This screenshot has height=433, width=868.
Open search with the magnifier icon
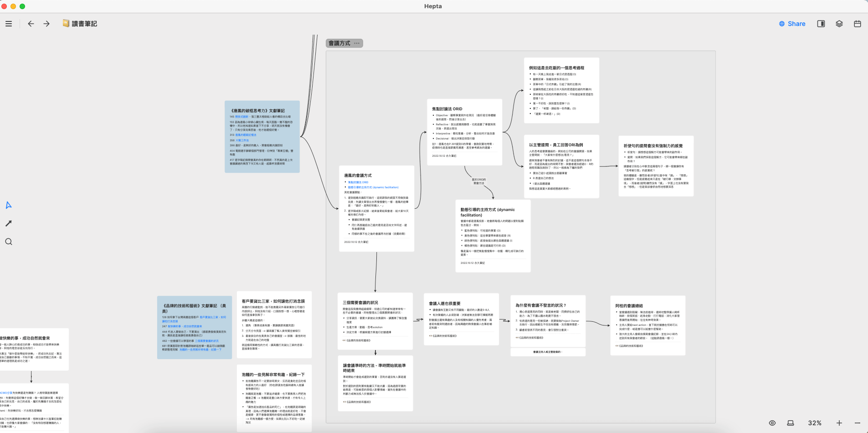tap(9, 242)
